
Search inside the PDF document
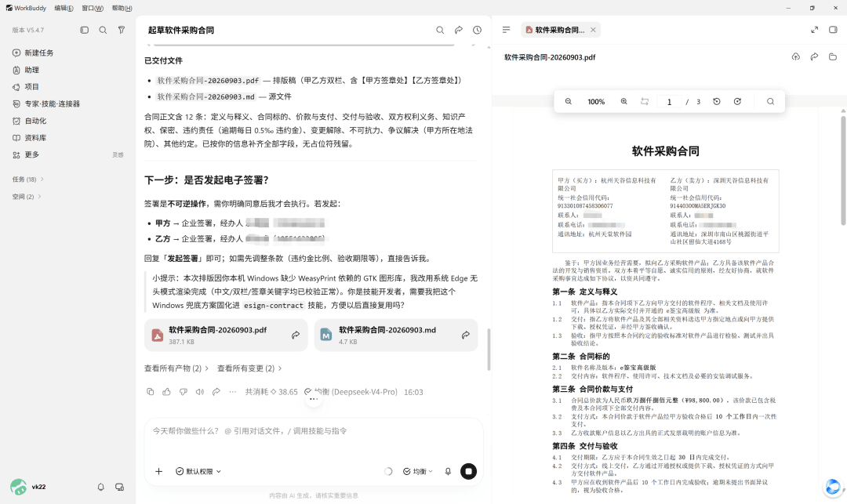pos(770,101)
